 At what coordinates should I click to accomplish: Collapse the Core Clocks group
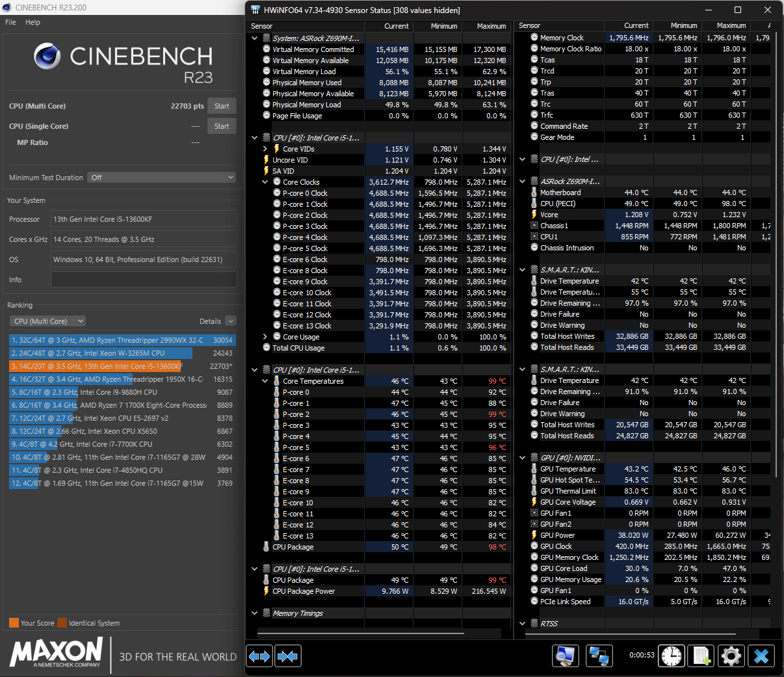265,182
